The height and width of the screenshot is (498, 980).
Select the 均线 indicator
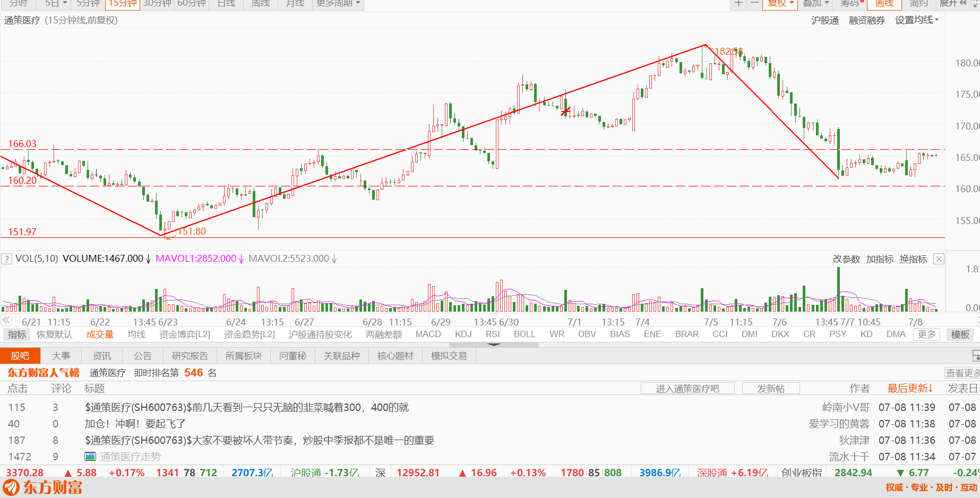point(136,334)
